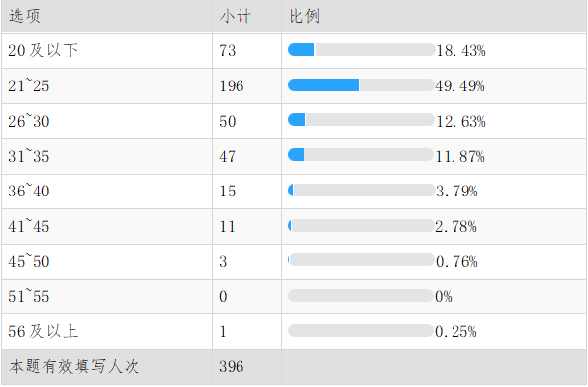This screenshot has height=387, width=588.
Task: Click the progress bar showing 18.43%
Action: pyautogui.click(x=361, y=50)
